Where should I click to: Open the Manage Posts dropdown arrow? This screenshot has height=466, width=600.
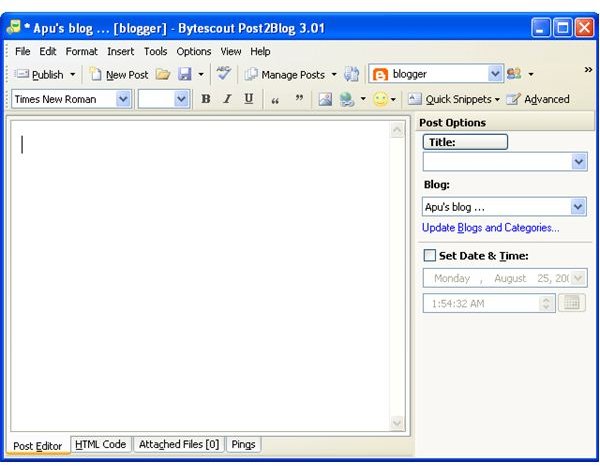(x=334, y=74)
